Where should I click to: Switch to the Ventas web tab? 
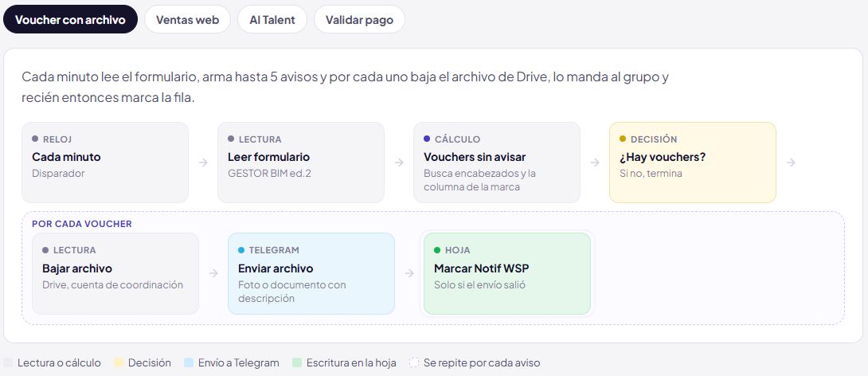[x=187, y=19]
